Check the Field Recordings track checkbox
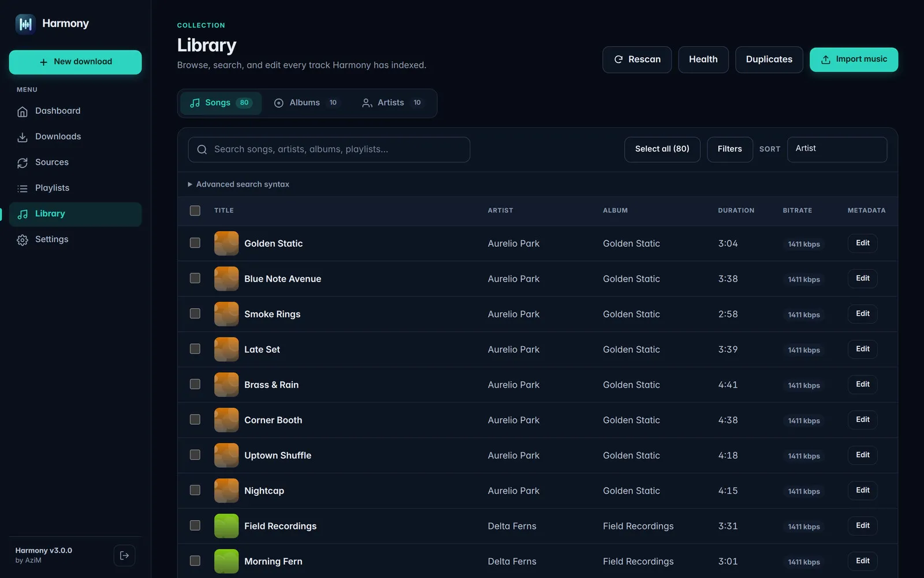This screenshot has width=924, height=578. pyautogui.click(x=195, y=525)
